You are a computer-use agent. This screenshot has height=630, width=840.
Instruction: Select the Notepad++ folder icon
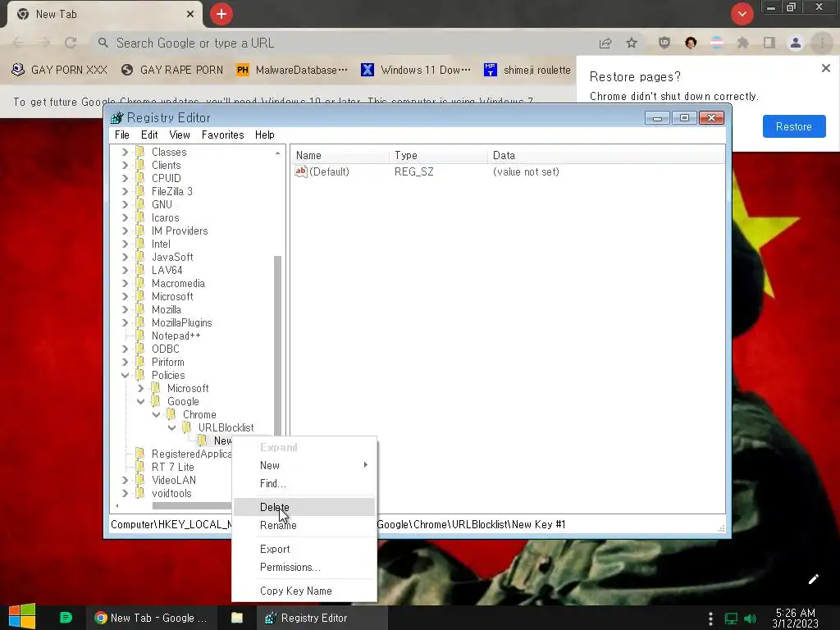[x=139, y=336]
